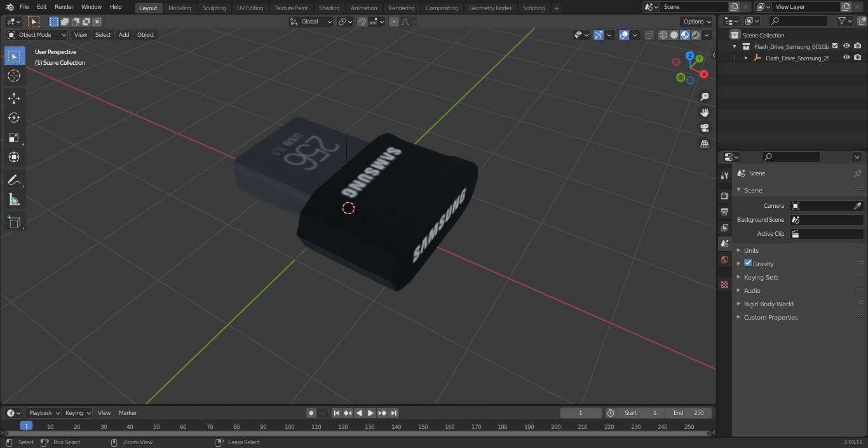
Task: Expand the Flash_Drive_Samsung_25 tree item
Action: coord(746,58)
